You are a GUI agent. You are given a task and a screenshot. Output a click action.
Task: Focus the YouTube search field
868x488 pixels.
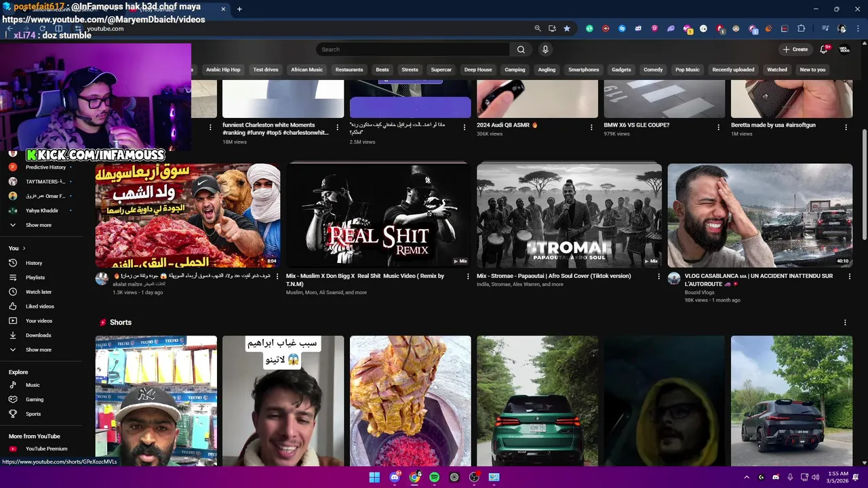coord(412,49)
